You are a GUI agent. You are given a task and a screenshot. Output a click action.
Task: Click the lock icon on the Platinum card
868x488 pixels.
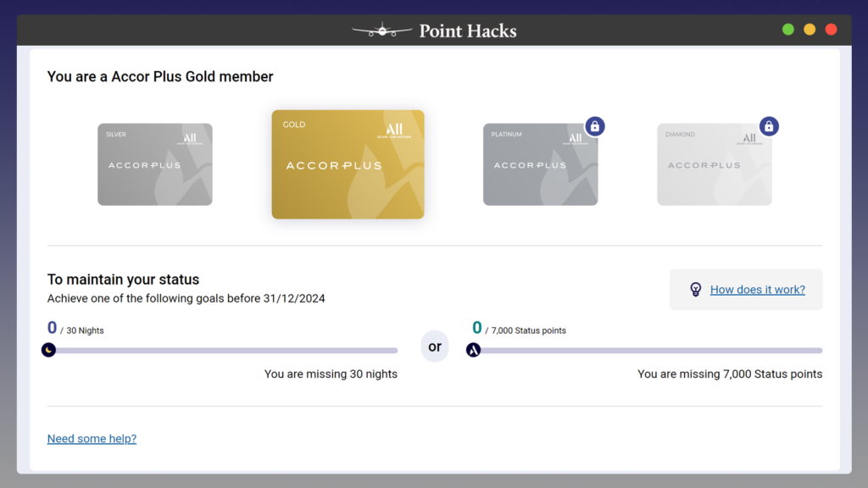595,125
